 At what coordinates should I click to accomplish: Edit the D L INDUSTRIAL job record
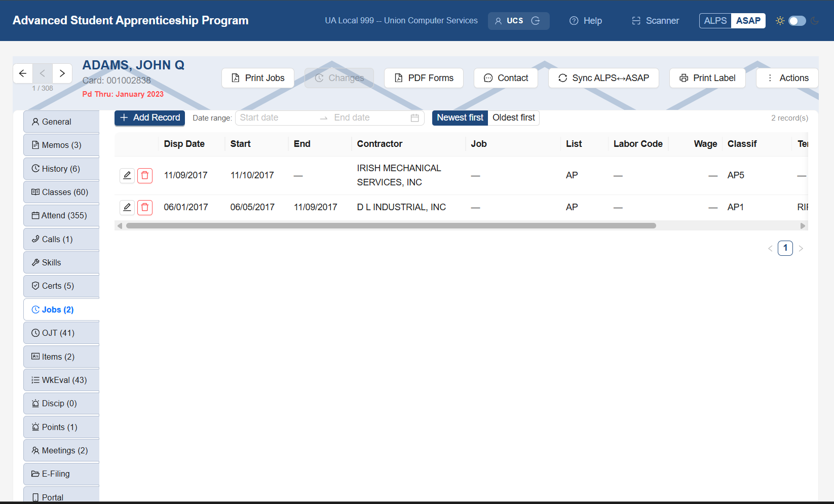click(127, 207)
